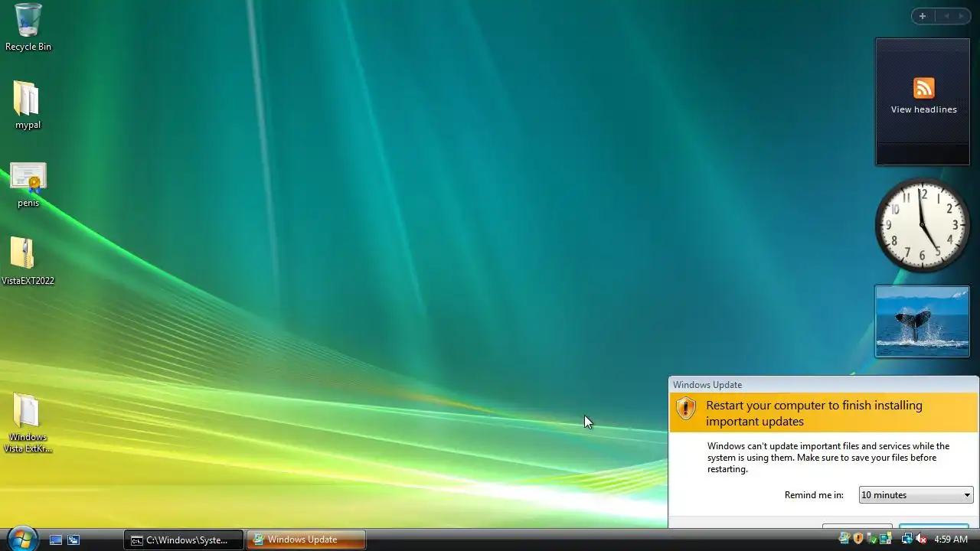Select the VistaEXT2022 zip archive icon
This screenshot has width=980, height=551.
pyautogui.click(x=28, y=261)
